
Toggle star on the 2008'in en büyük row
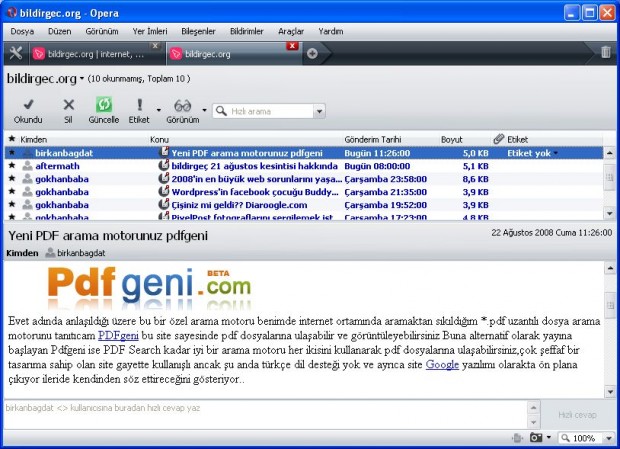[12, 179]
